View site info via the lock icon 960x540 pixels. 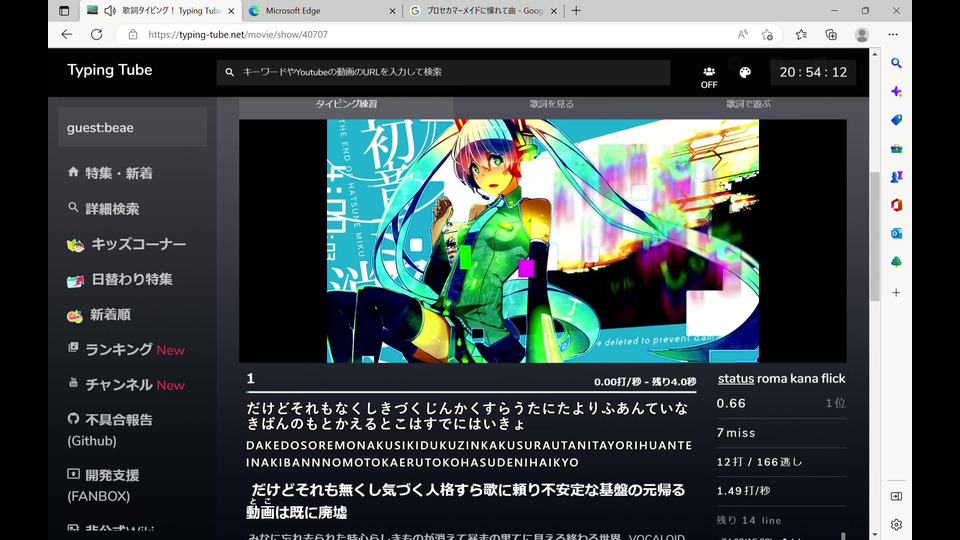[133, 34]
